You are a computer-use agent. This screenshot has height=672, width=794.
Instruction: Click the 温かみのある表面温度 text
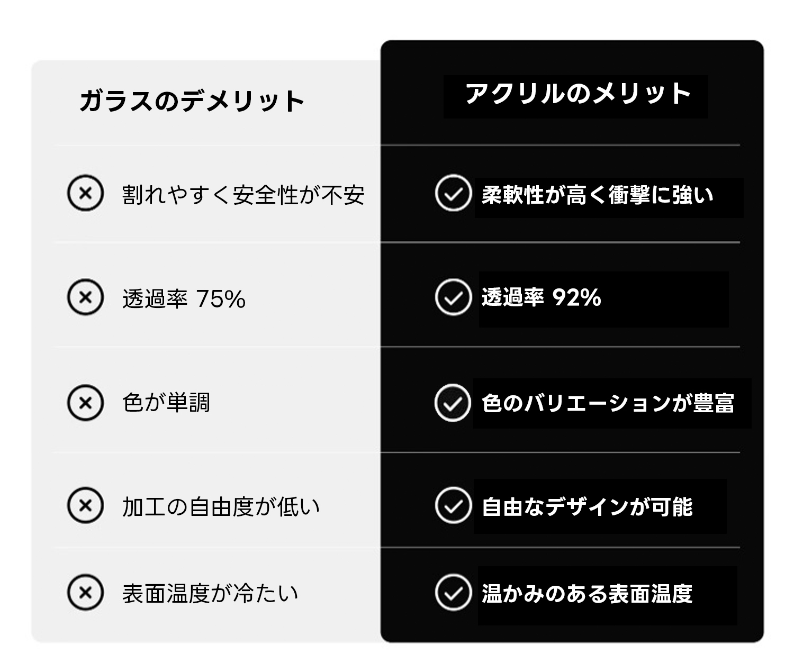coord(587,594)
